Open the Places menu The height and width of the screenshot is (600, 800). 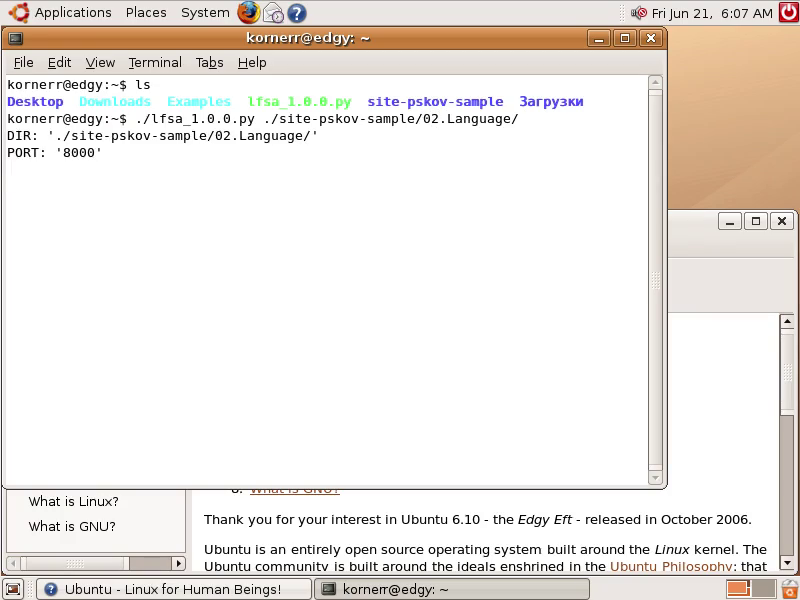(x=146, y=13)
